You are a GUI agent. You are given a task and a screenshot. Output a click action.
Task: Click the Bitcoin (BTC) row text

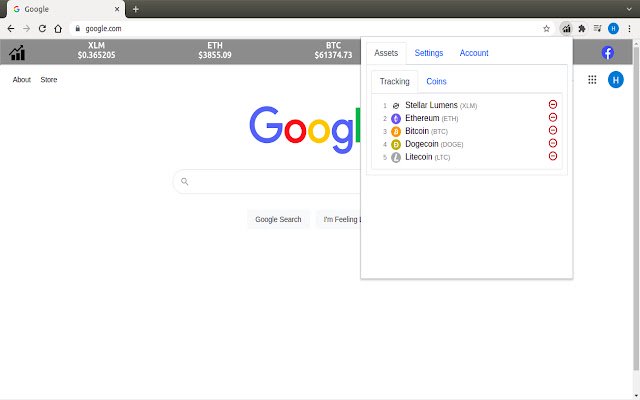[x=426, y=131]
